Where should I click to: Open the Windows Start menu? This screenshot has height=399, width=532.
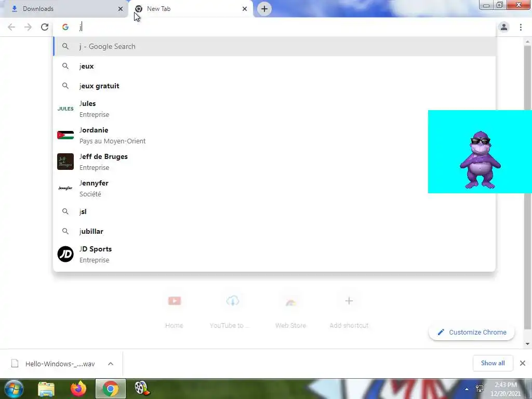coord(14,389)
